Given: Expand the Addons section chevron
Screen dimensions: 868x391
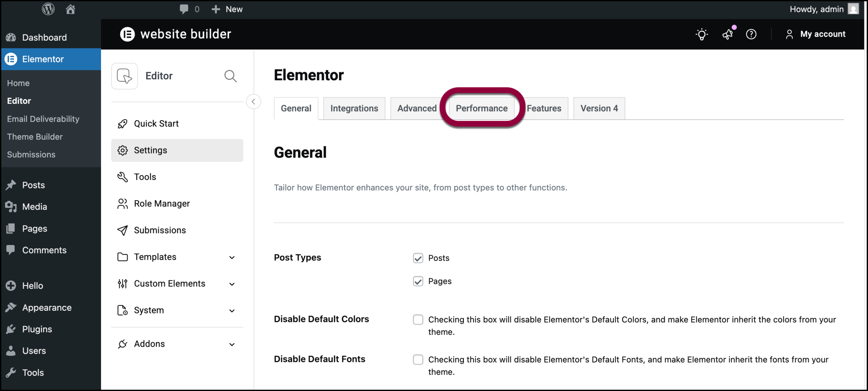Looking at the screenshot, I should (232, 344).
